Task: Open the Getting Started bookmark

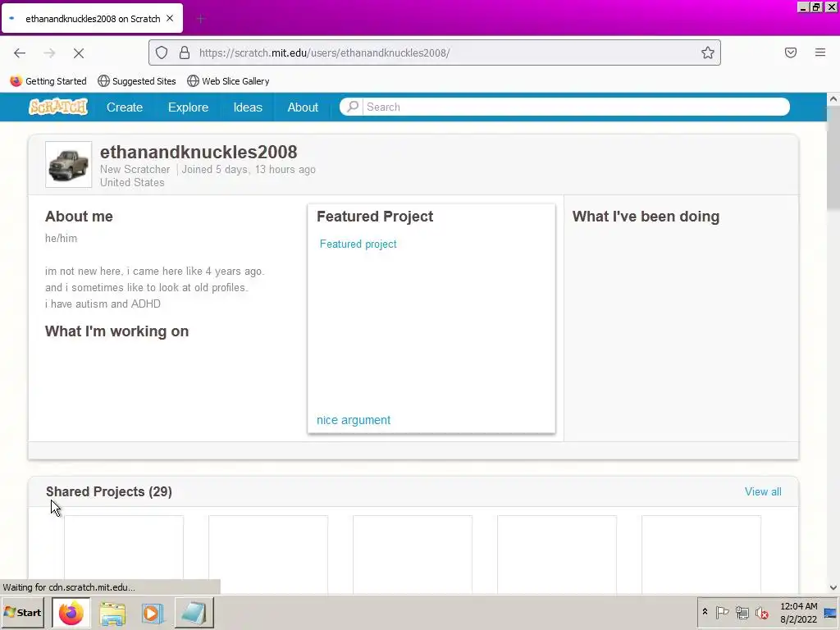Action: click(48, 81)
